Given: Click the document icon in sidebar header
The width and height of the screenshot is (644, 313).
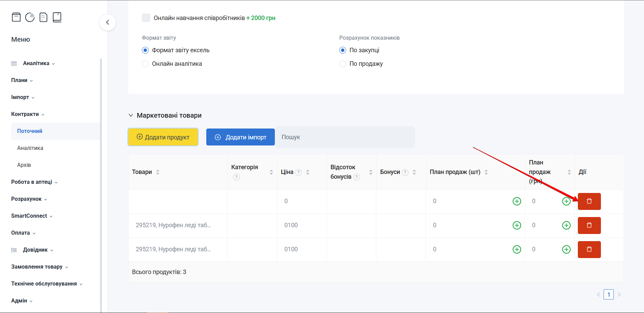Looking at the screenshot, I should coord(43,17).
